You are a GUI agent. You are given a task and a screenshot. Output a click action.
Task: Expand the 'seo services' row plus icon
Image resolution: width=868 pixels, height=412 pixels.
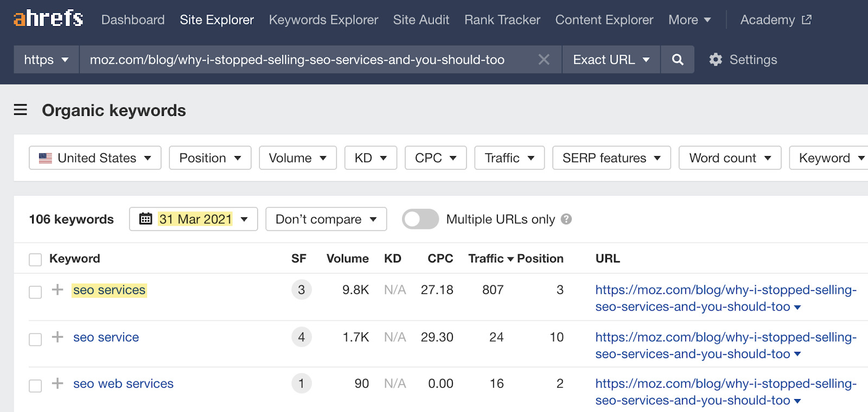pos(58,290)
